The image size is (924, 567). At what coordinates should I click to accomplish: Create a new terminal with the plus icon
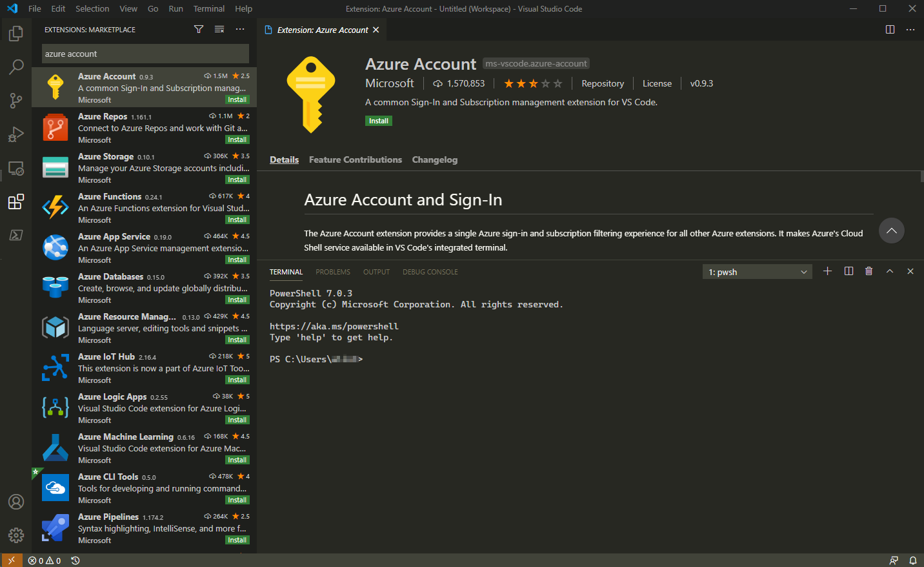click(827, 271)
